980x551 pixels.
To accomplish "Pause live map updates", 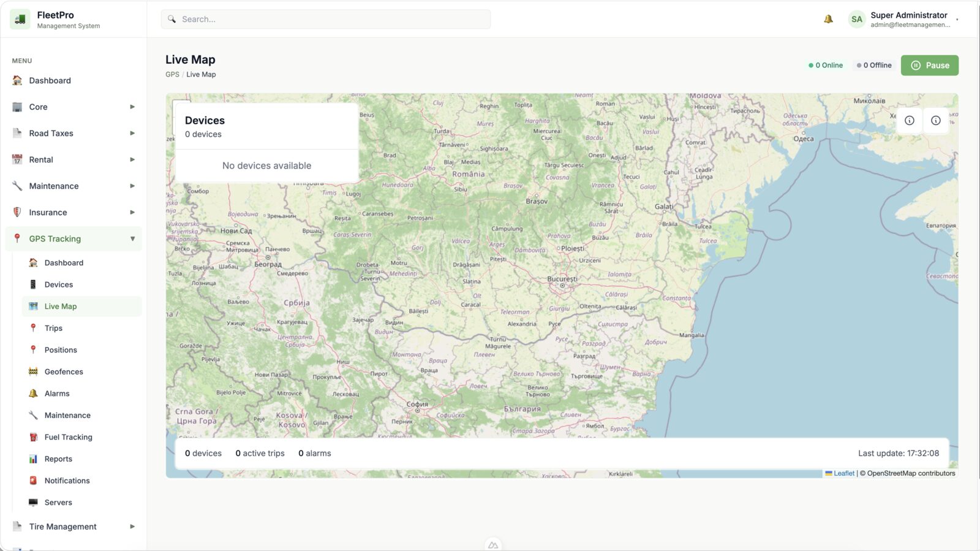I will click(x=929, y=65).
